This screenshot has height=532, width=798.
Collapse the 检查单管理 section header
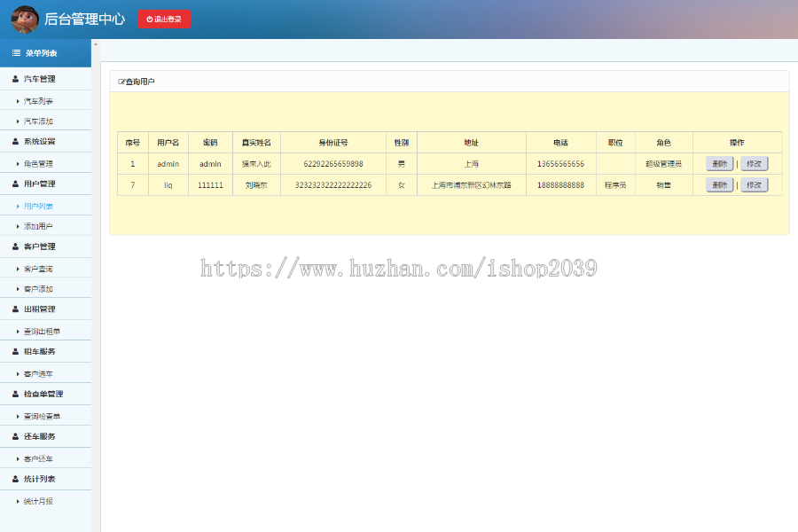45,394
